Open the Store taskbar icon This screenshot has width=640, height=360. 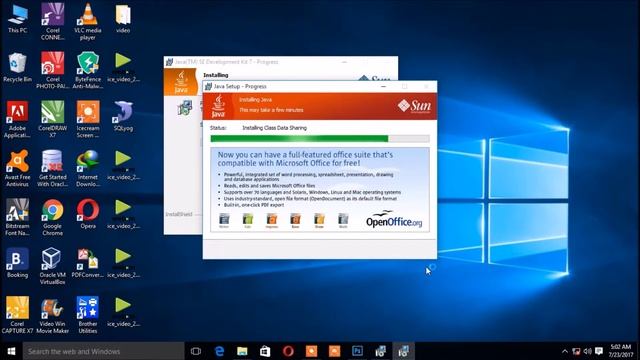pyautogui.click(x=265, y=351)
